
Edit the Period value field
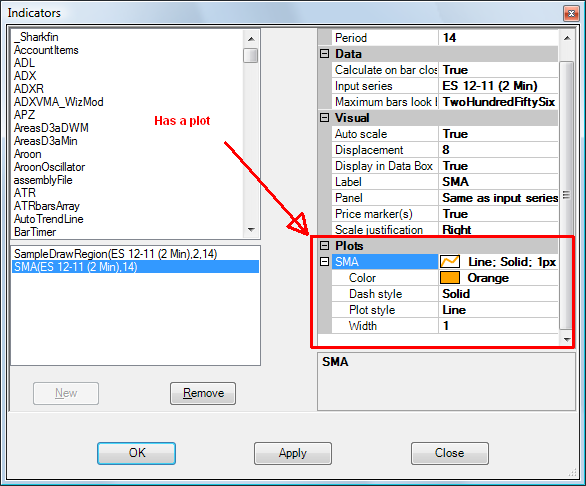point(498,38)
